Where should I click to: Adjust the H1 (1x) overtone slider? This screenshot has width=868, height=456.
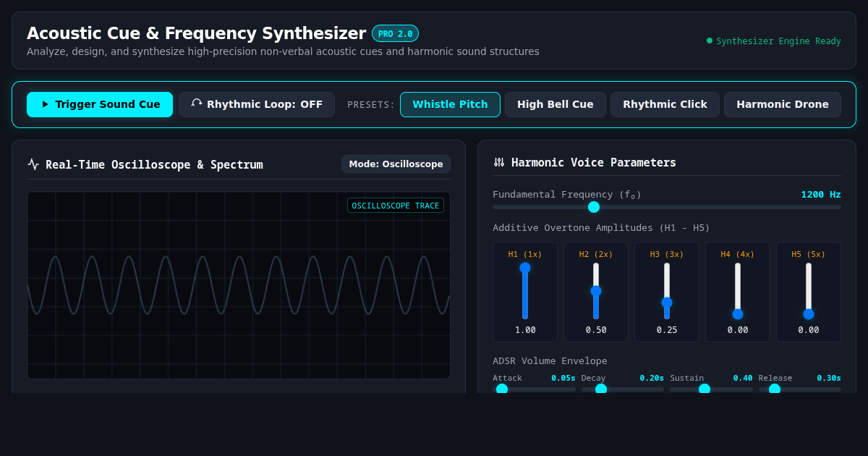point(525,291)
